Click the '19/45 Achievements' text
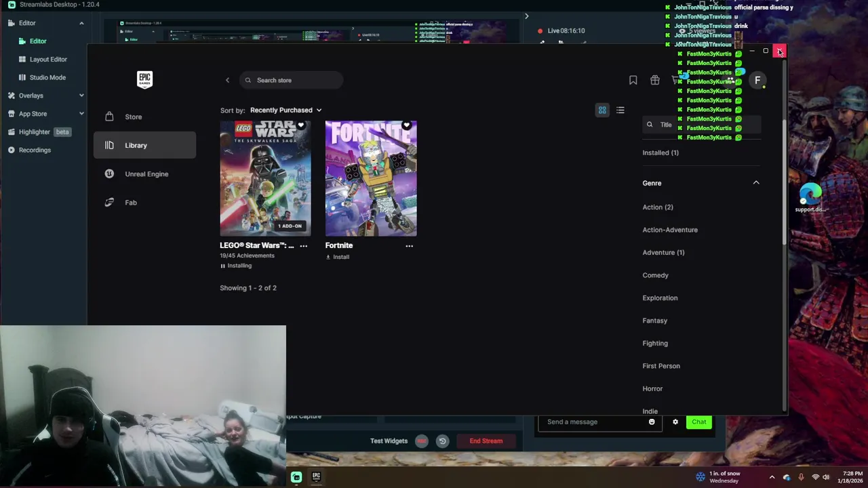868x488 pixels. click(247, 256)
